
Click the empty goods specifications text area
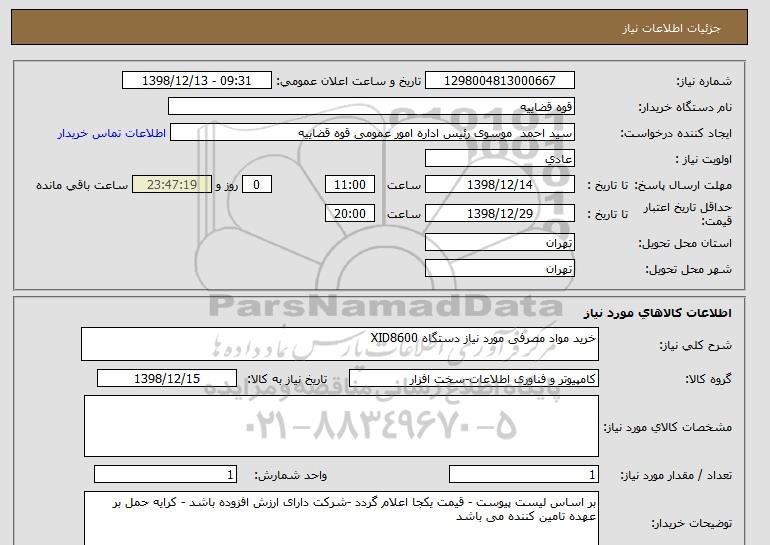[341, 426]
